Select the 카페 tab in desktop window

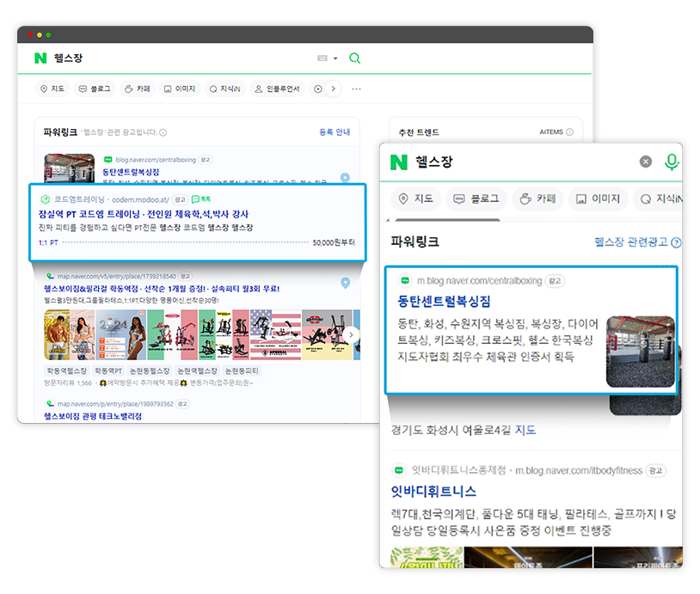tap(138, 89)
